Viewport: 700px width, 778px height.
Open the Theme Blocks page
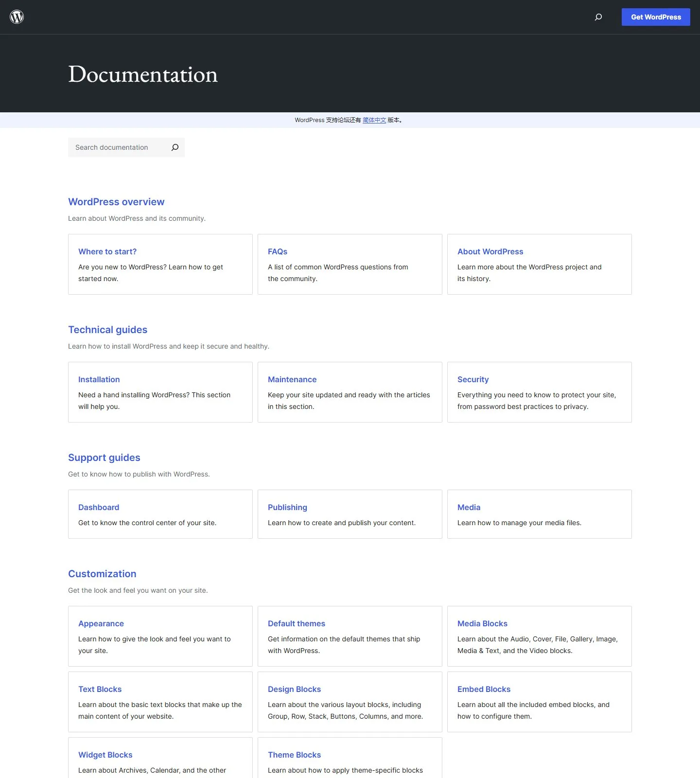pyautogui.click(x=294, y=755)
